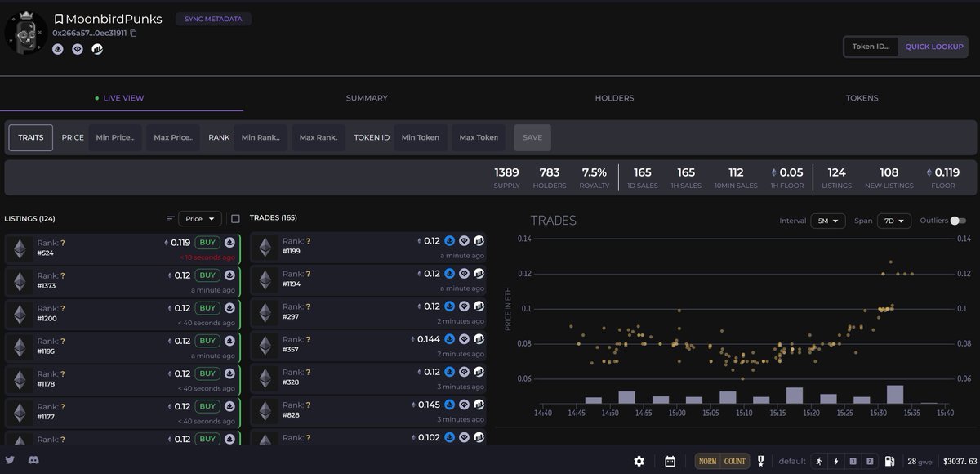Viewport: 980px width, 474px height.
Task: Open chart icon for trade #828
Action: [479, 405]
